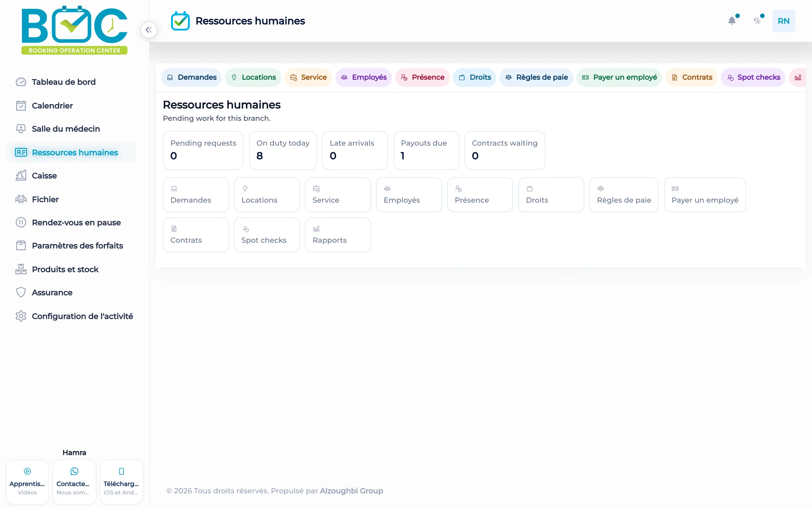812x508 pixels.
Task: Open the Droits tab pill
Action: 475,78
